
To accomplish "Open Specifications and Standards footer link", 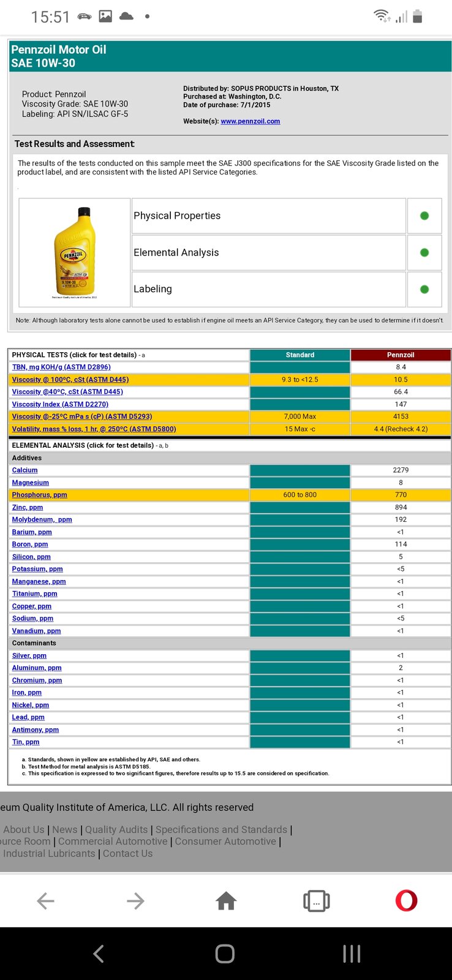I will (x=221, y=829).
